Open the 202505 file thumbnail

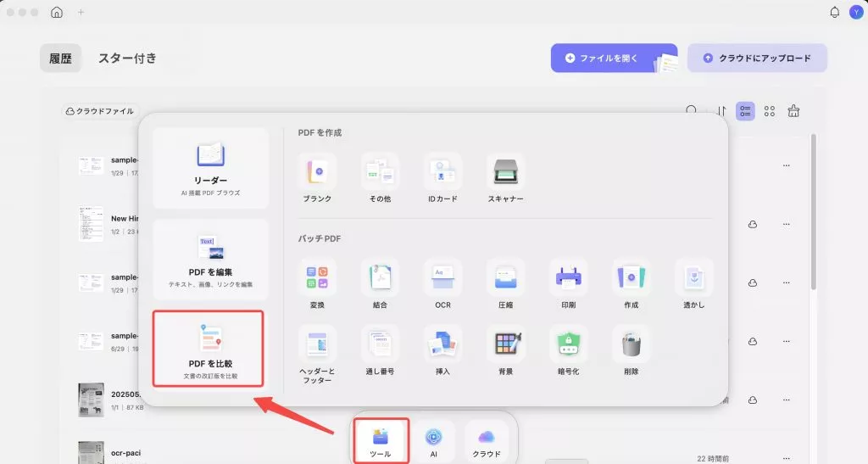click(x=91, y=400)
